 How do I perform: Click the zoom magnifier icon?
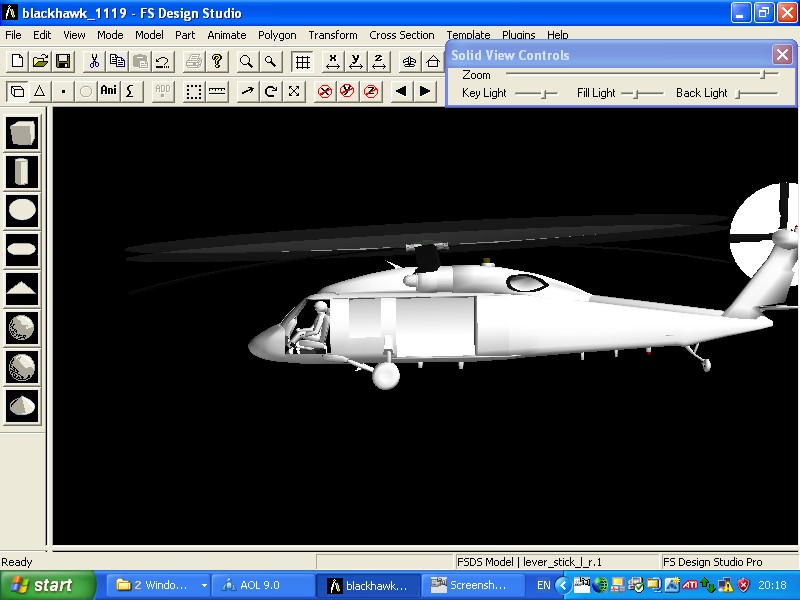tap(246, 62)
